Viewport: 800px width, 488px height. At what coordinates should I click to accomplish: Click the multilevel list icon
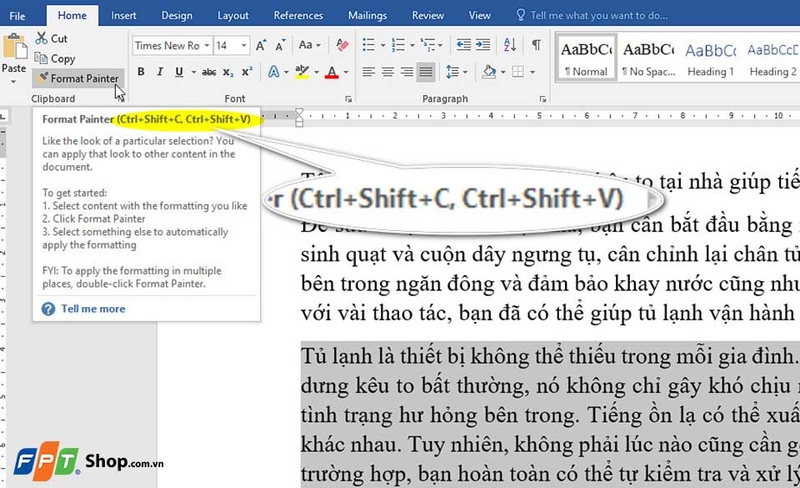click(428, 45)
